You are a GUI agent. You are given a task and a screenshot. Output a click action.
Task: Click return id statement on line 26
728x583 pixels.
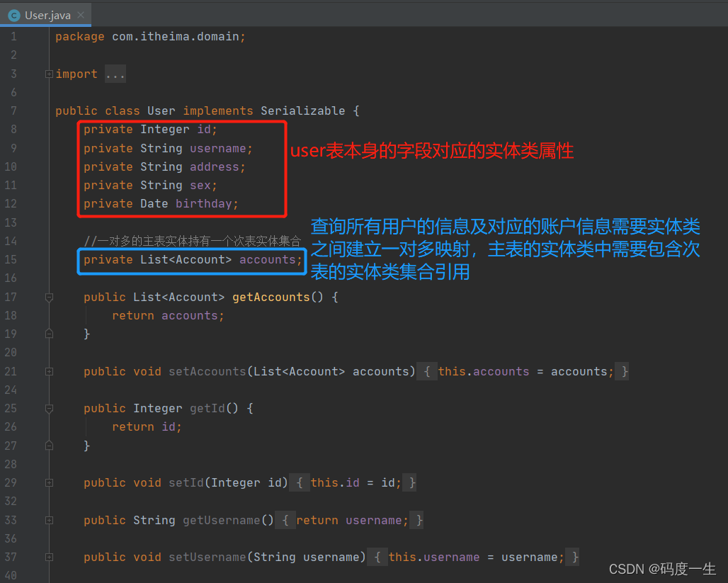point(147,427)
